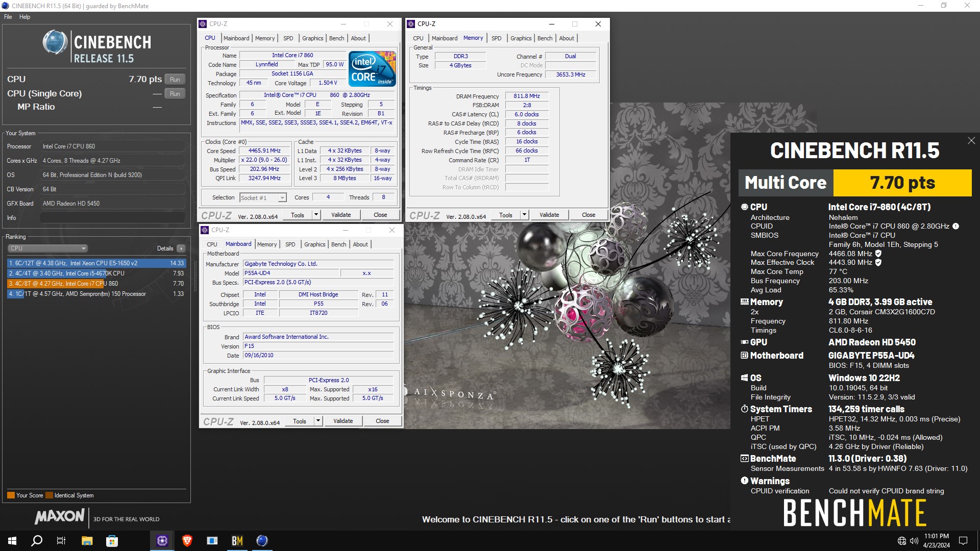This screenshot has height=551, width=980.
Task: Click Validate in CPU-Z CPU window
Action: 341,215
